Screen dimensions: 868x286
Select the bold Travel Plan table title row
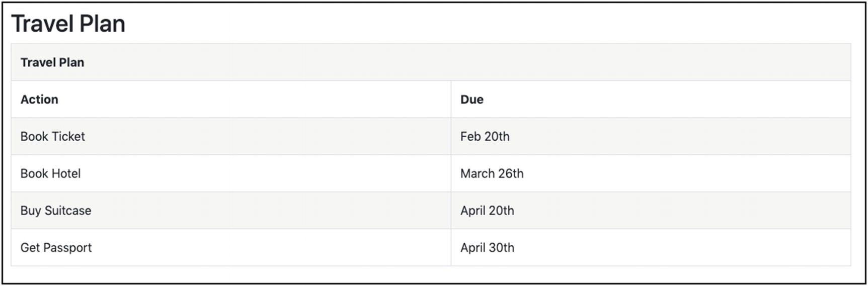[52, 62]
